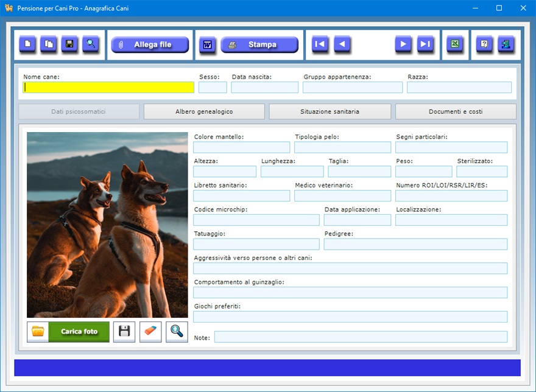Click the Localizzazione field
The height and width of the screenshot is (392, 536).
451,220
